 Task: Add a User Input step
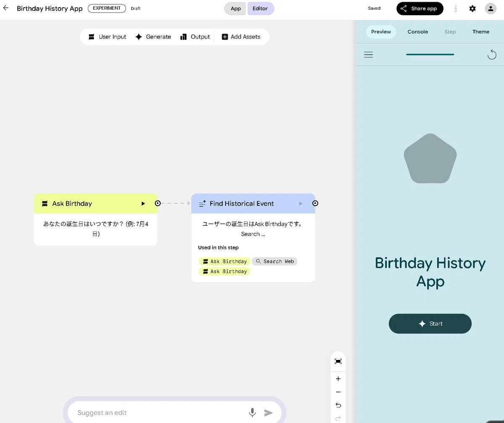107,37
